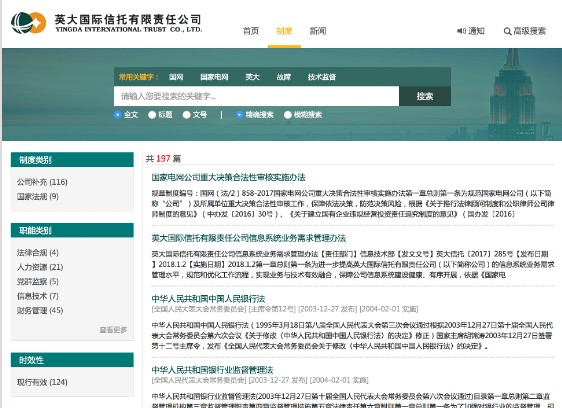Viewport: 562px width, 408px height.
Task: Open 中华人民共和国银行业监督管理法 result
Action: pos(212,370)
